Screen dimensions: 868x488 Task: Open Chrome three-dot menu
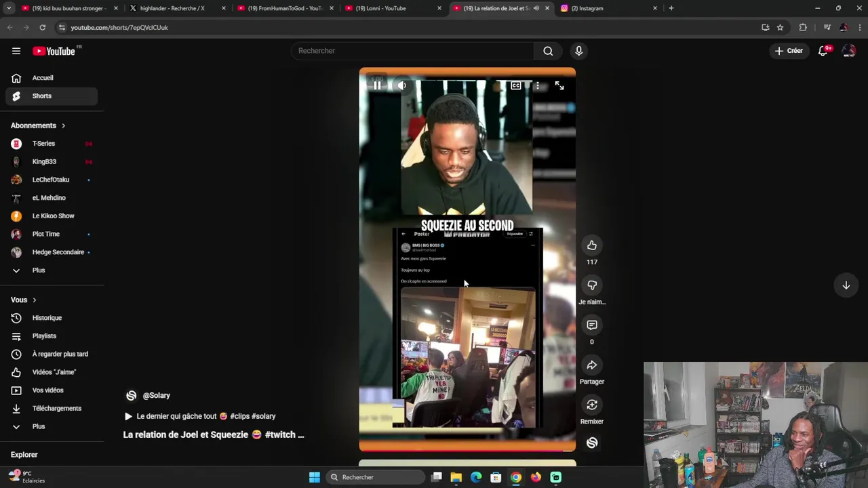coord(859,27)
